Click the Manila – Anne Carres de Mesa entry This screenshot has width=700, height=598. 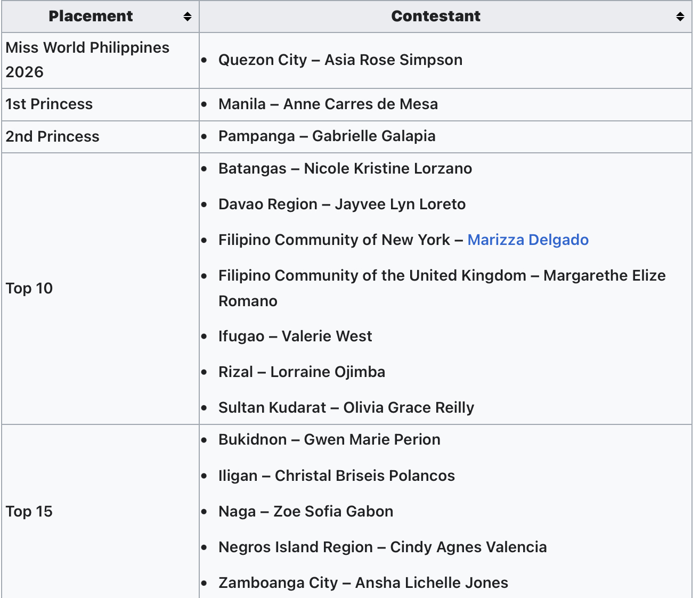pyautogui.click(x=328, y=104)
